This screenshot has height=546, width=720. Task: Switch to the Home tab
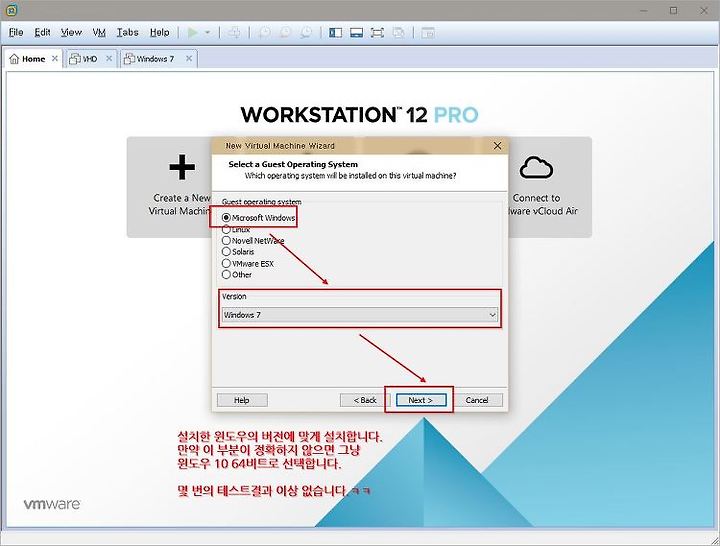(x=34, y=59)
